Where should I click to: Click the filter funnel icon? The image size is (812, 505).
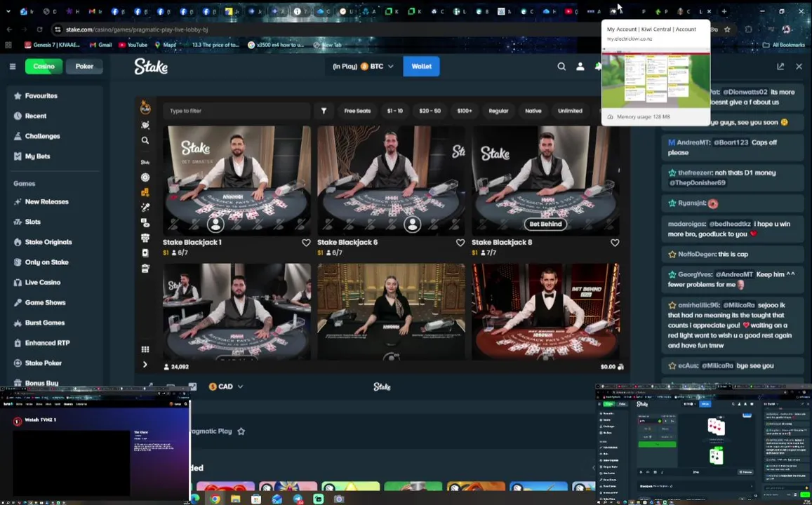coord(324,111)
